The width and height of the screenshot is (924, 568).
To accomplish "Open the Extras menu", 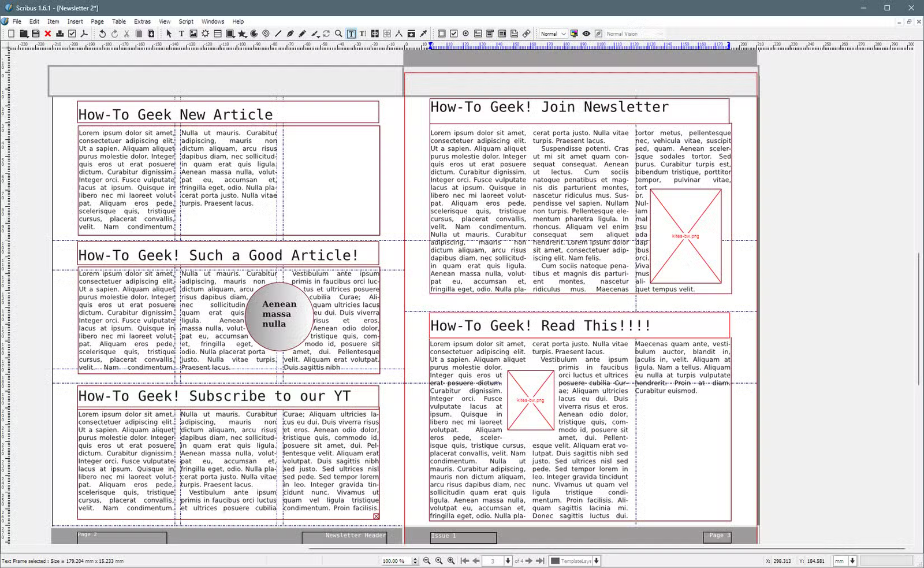I will coord(142,21).
